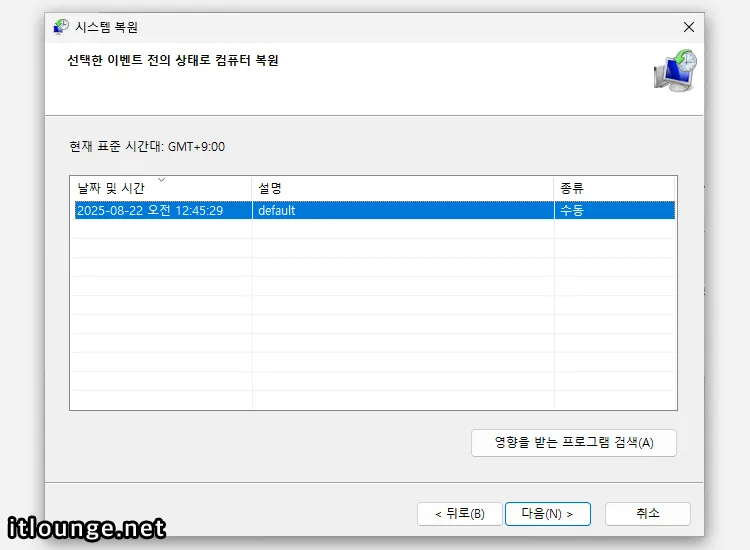The image size is (750, 550).
Task: Sort by the 설명 column header
Action: [x=403, y=188]
